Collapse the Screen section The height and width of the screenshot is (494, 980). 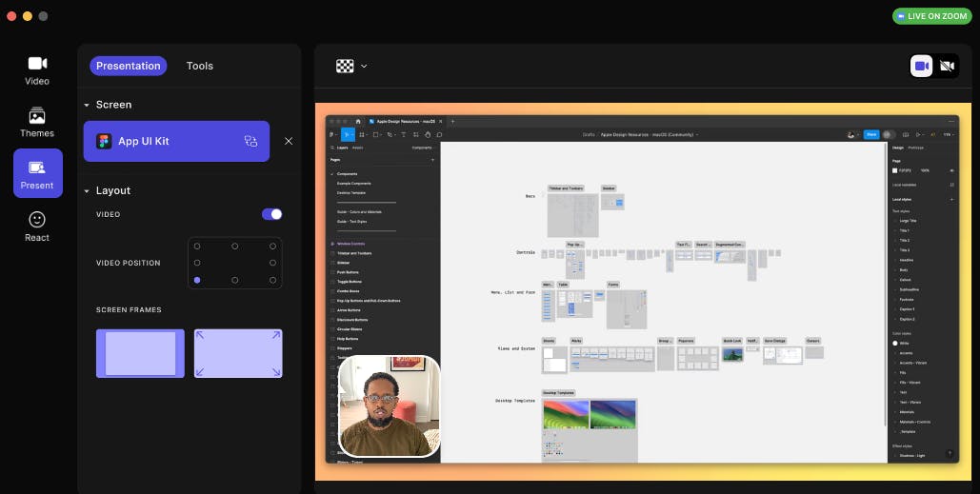(x=87, y=105)
